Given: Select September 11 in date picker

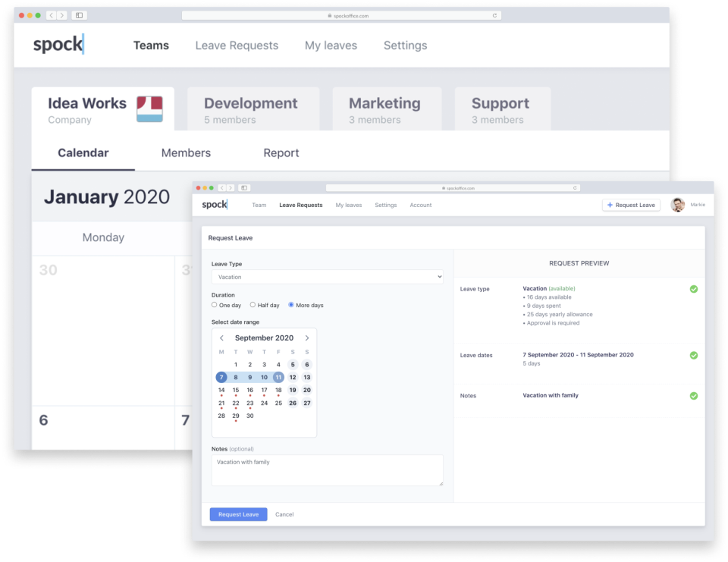Looking at the screenshot, I should (278, 377).
